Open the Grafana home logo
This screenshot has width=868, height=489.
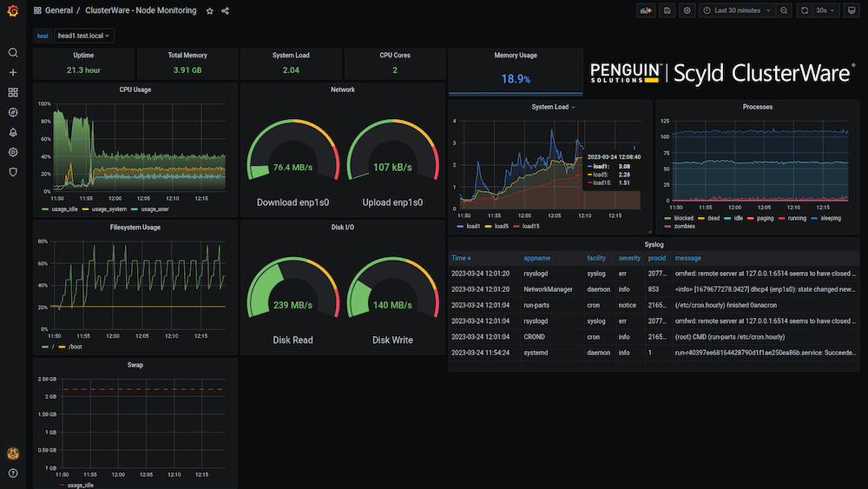pos(13,10)
